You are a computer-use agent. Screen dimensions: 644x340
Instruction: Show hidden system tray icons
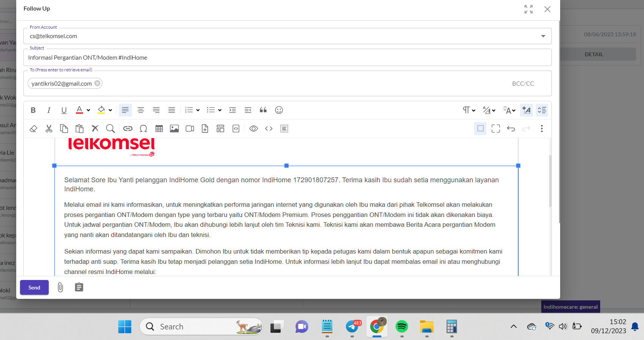point(514,327)
